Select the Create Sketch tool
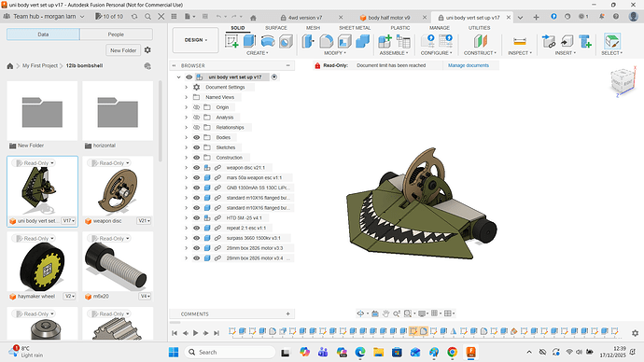The image size is (644, 362). point(232,41)
